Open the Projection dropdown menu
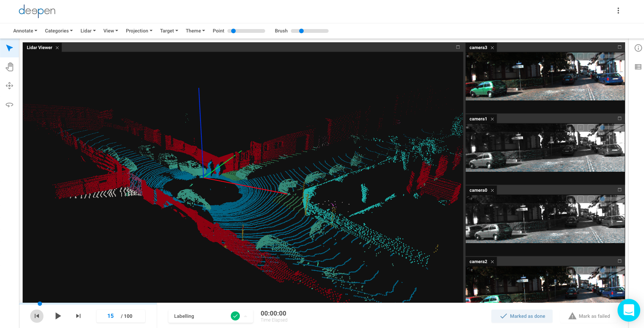 [x=139, y=31]
